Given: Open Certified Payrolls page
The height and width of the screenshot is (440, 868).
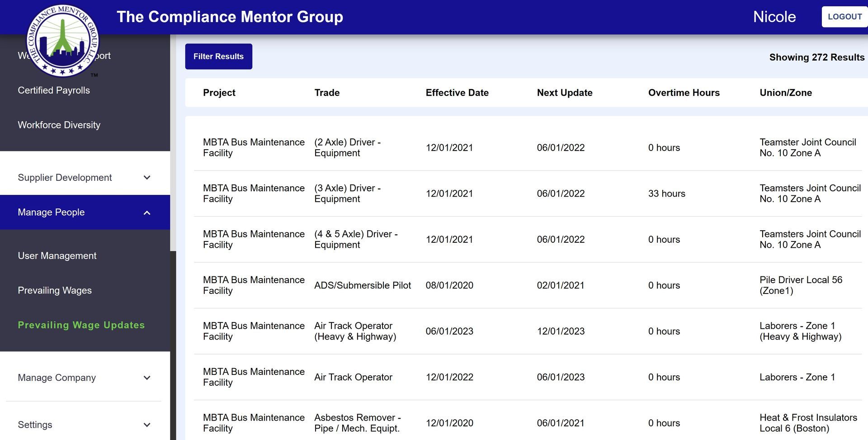Looking at the screenshot, I should point(54,90).
